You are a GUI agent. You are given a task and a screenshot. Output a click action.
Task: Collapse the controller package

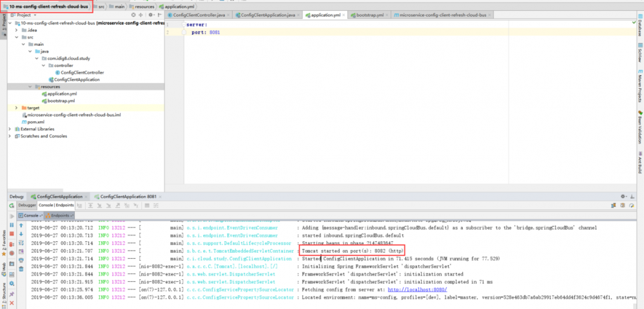coord(44,65)
